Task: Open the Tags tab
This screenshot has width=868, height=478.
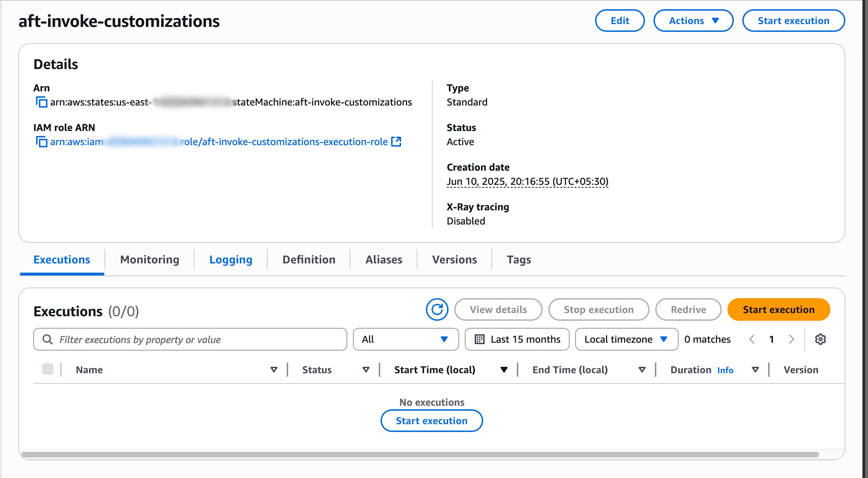Action: coord(519,260)
